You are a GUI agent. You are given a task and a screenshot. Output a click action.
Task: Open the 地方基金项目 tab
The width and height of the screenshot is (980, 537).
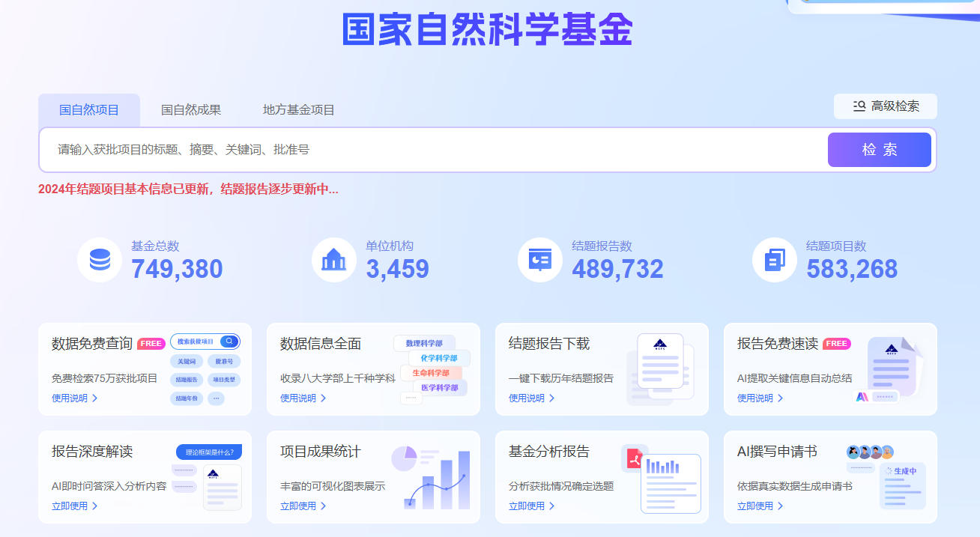pyautogui.click(x=298, y=110)
